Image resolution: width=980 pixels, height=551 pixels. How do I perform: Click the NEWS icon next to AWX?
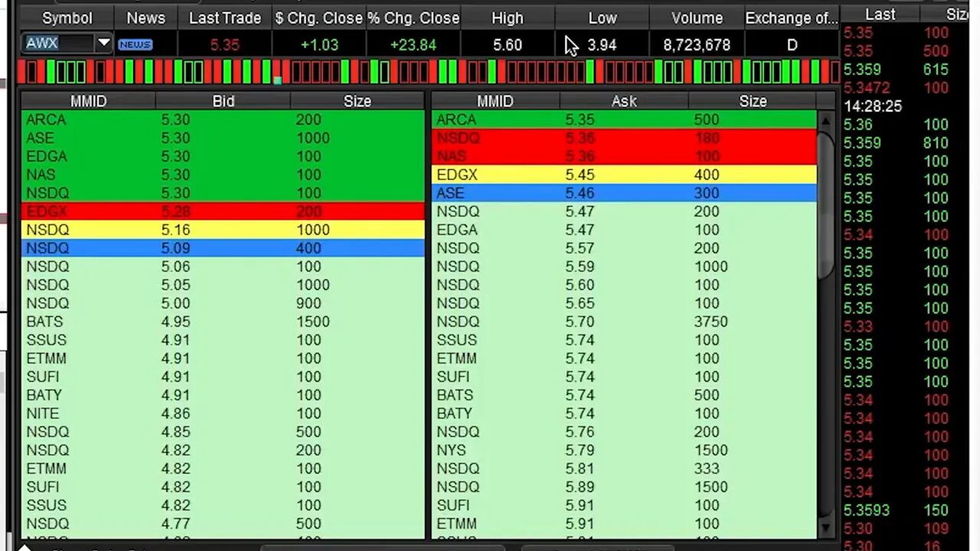(x=135, y=44)
